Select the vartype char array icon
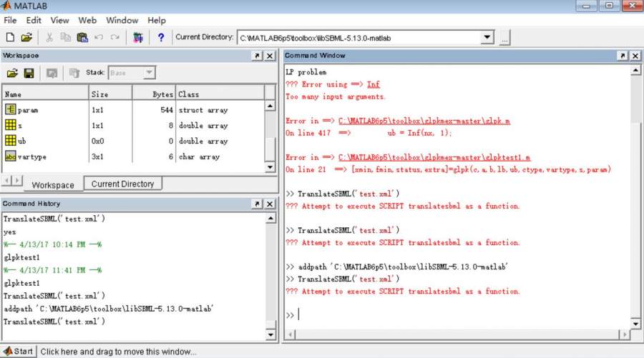The height and width of the screenshot is (358, 644). point(10,156)
